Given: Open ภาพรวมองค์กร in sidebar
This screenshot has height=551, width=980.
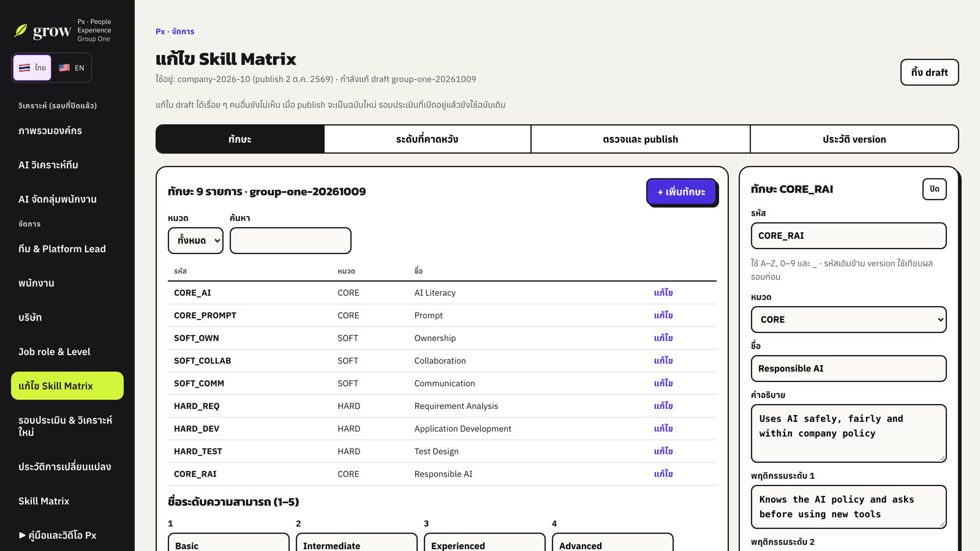Looking at the screenshot, I should (x=67, y=131).
